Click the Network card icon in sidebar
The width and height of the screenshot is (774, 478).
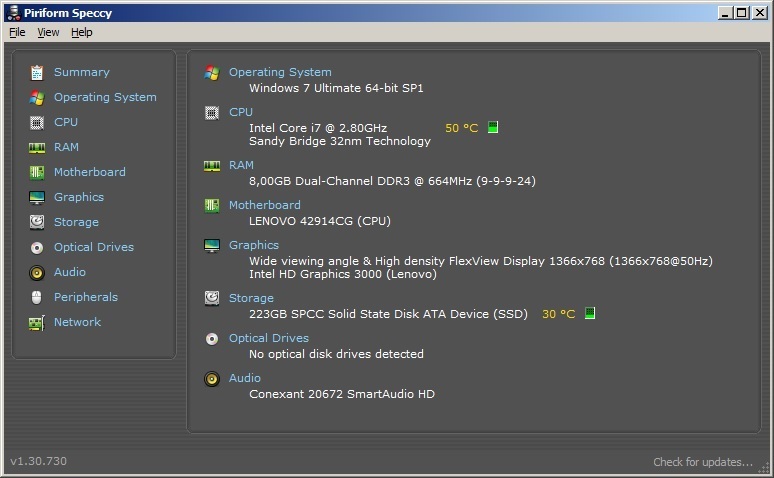[37, 323]
